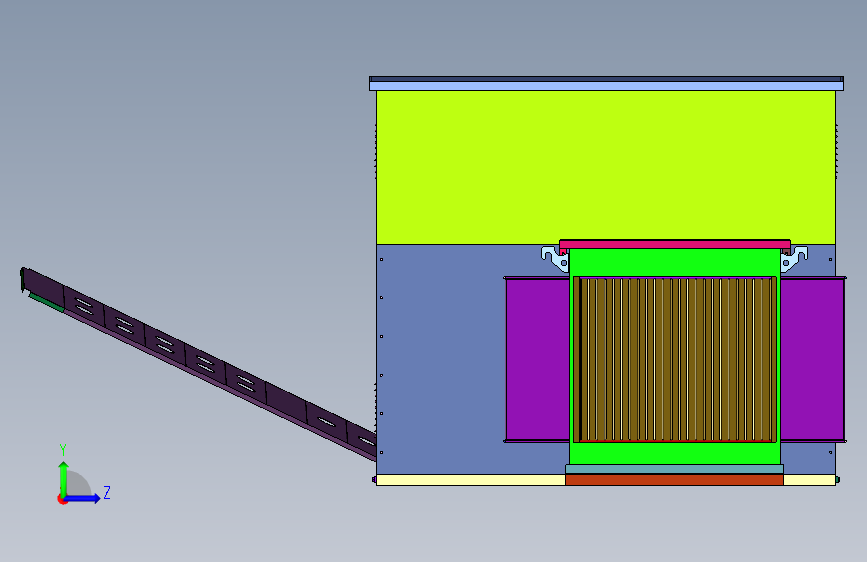Select the cream base strip under the blue panel

471,480
